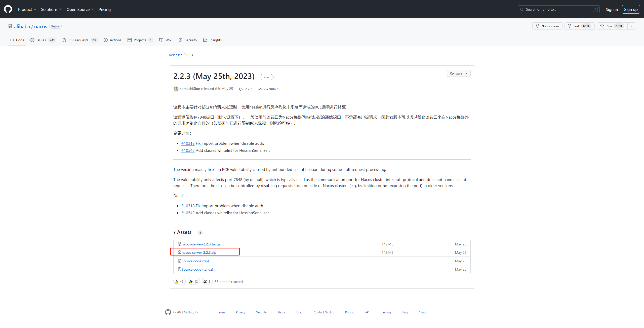Viewport: 644px width, 328px height.
Task: Toggle the thumbs up reaction (46)
Action: point(179,281)
